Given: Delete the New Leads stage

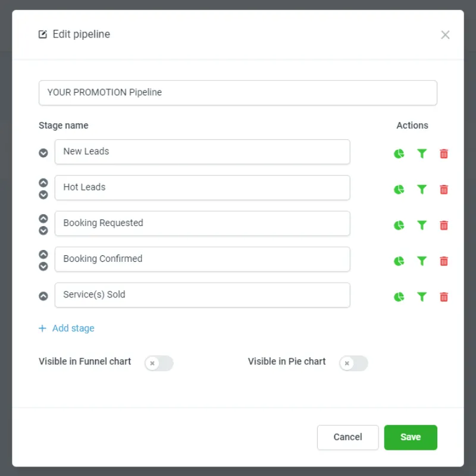Looking at the screenshot, I should click(x=444, y=154).
